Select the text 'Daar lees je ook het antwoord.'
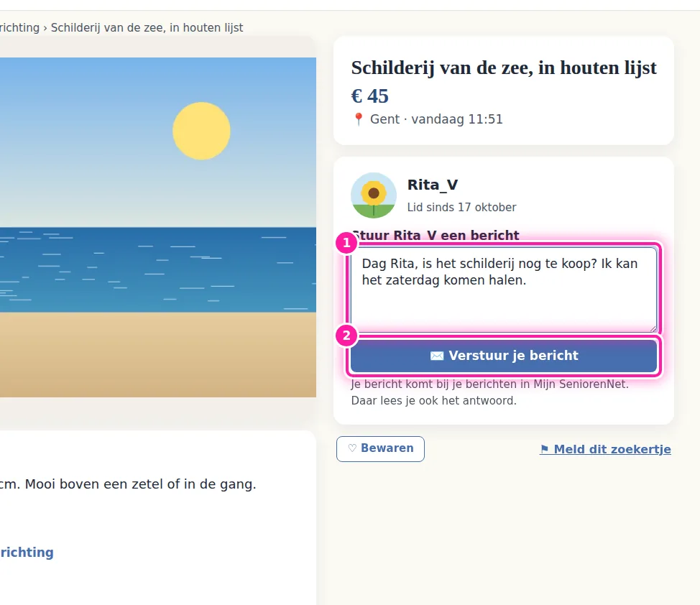700x605 pixels. tap(433, 400)
